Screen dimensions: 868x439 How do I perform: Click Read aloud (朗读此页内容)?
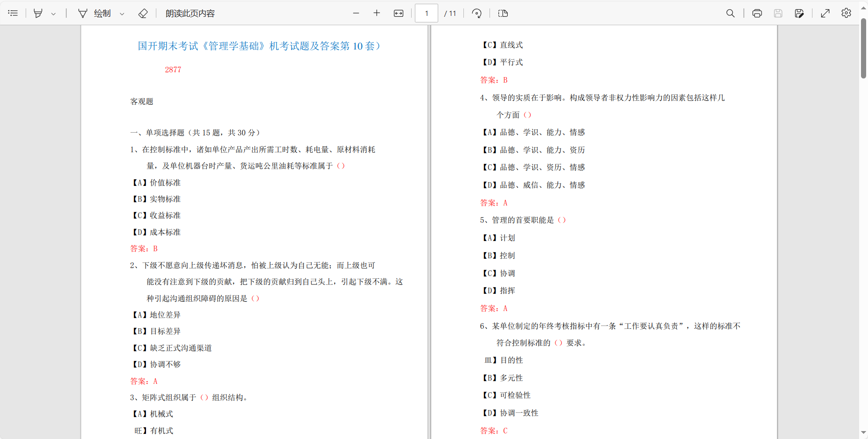point(190,14)
